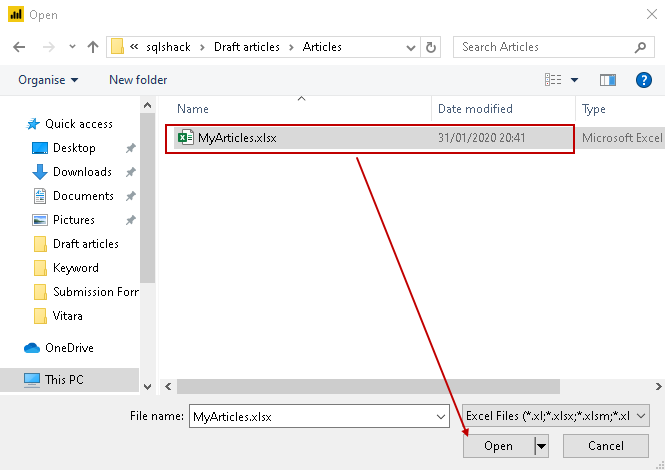This screenshot has height=470, width=665.
Task: Click the Back navigation arrow
Action: pos(19,47)
